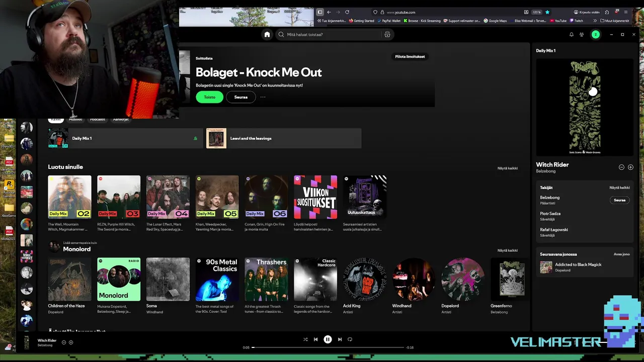Click the minus icon in the Now Playing panel
The height and width of the screenshot is (362, 644).
tap(621, 167)
